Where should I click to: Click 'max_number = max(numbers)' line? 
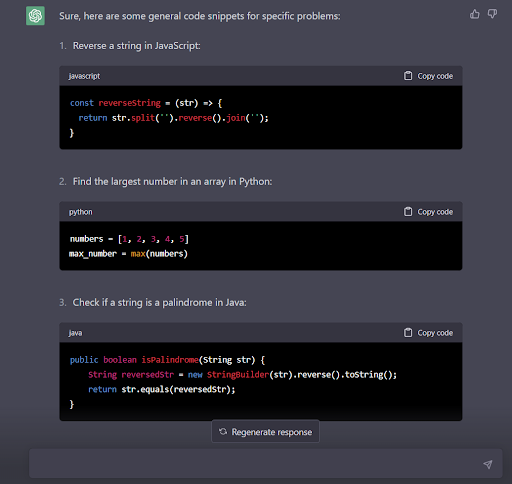point(128,254)
